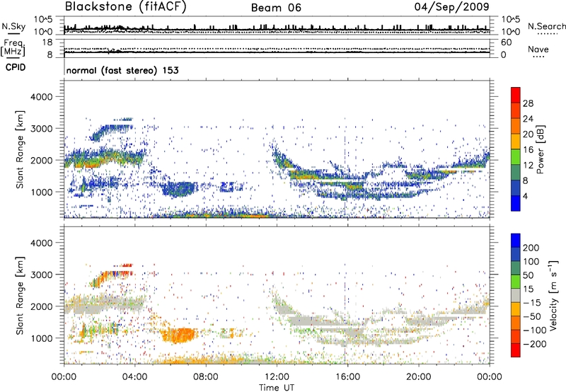This screenshot has height=392, width=566.
Task: Click the -15 label on Velocity color bar
Action: pos(531,303)
